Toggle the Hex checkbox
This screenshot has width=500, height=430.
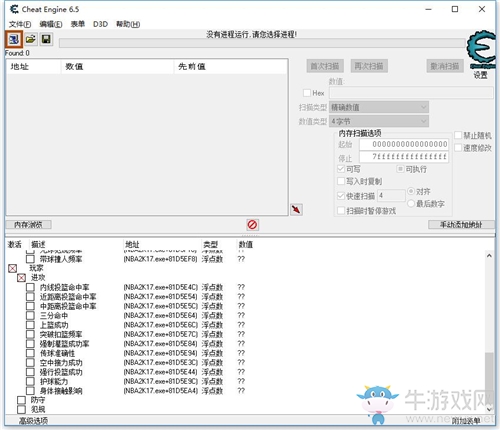pos(307,93)
